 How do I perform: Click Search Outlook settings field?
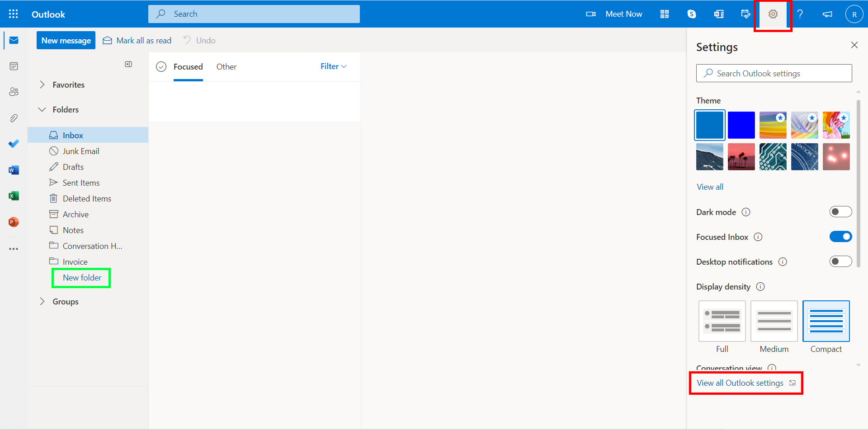[x=774, y=73]
